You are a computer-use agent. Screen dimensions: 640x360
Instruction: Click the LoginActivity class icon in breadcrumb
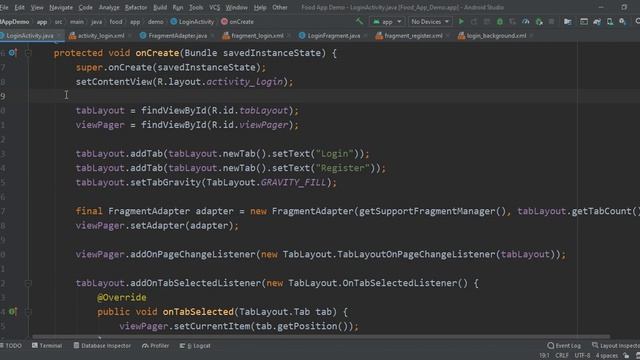tap(173, 22)
